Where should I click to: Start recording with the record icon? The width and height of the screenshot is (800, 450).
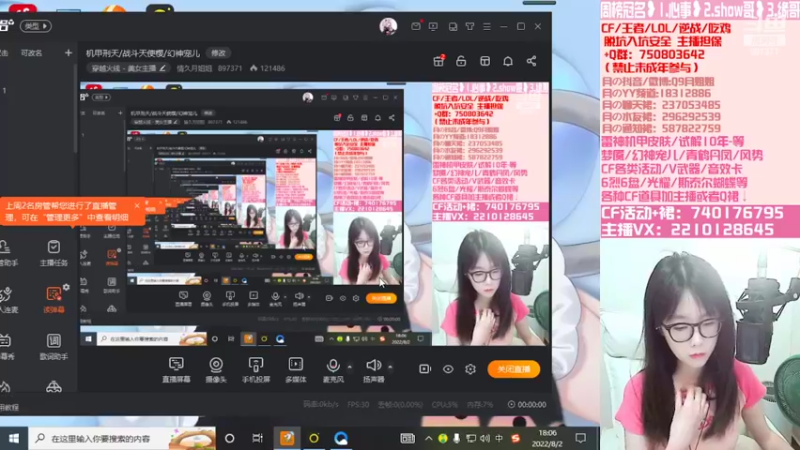point(424,369)
